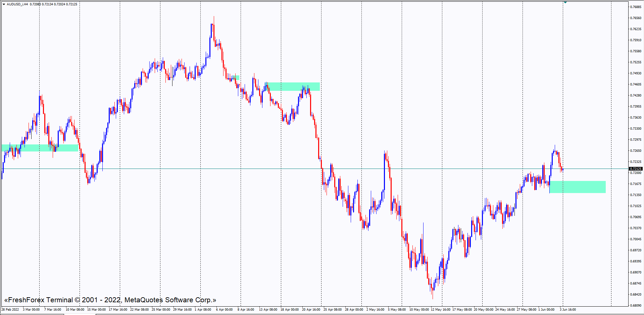
Task: Click the AUDUSD_i,H4 symbol title text
Action: click(17, 4)
